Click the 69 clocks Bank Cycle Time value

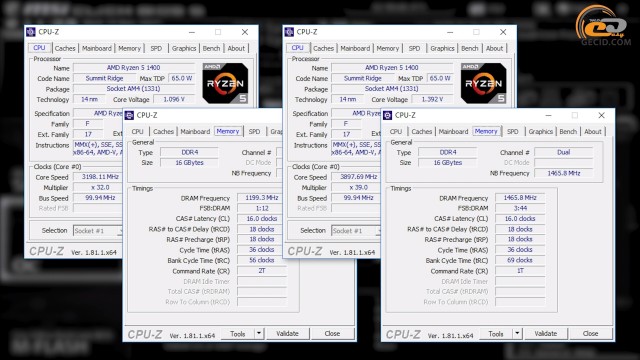click(x=520, y=260)
